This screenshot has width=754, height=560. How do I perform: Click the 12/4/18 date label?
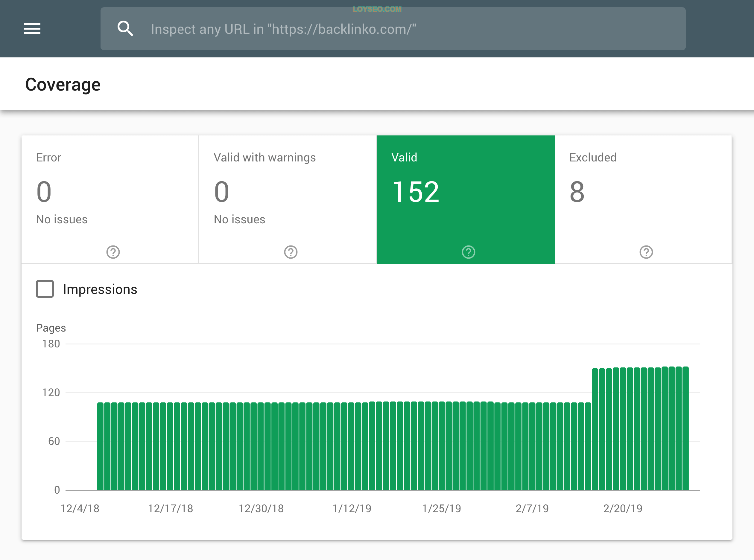tap(80, 508)
